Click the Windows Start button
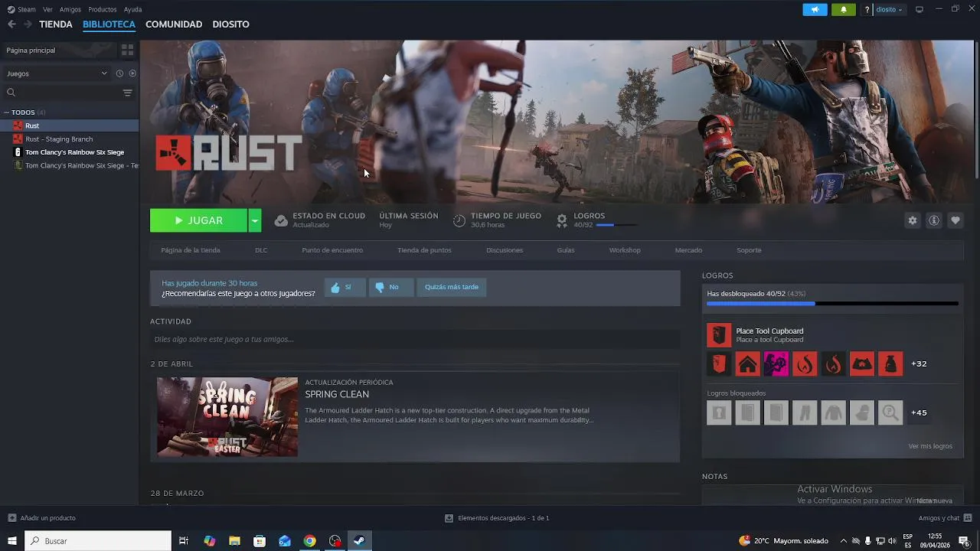 pos(12,541)
